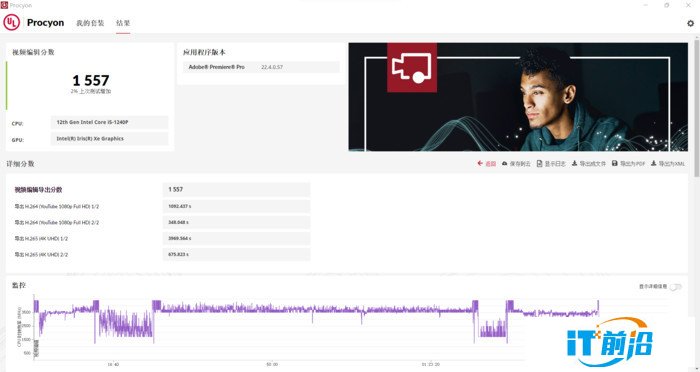Switch to the 我的套装 tab

(x=90, y=23)
